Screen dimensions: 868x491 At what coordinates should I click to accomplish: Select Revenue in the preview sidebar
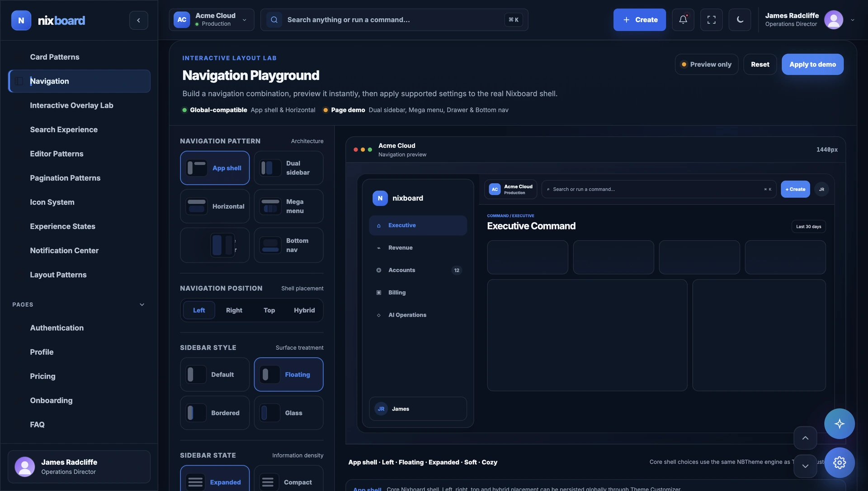pyautogui.click(x=418, y=248)
